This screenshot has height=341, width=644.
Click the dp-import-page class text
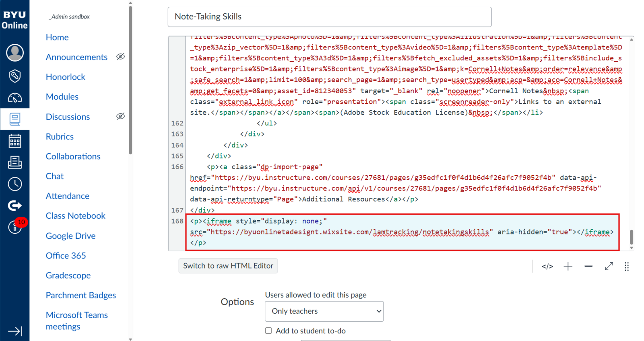(x=289, y=167)
